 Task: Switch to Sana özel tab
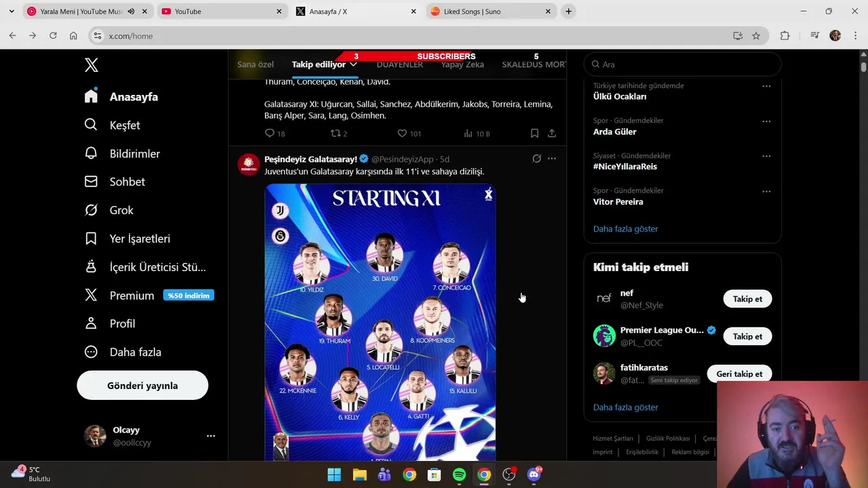click(x=256, y=64)
